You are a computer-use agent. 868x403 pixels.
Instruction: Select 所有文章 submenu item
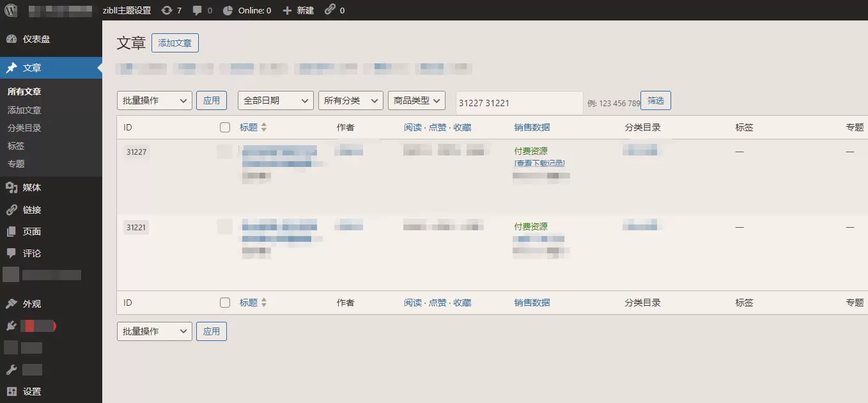[x=24, y=92]
